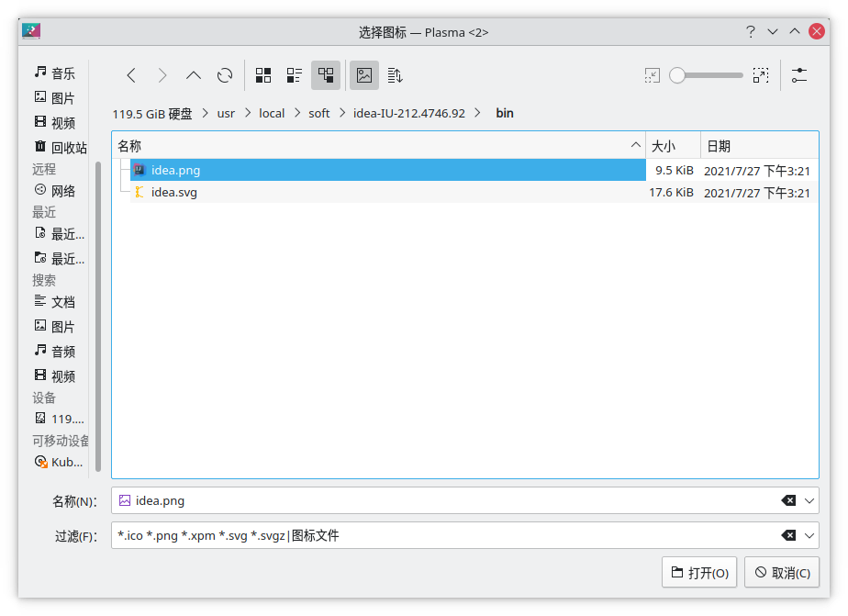Clear the 名称 filename field
This screenshot has width=848, height=616.
(x=788, y=501)
